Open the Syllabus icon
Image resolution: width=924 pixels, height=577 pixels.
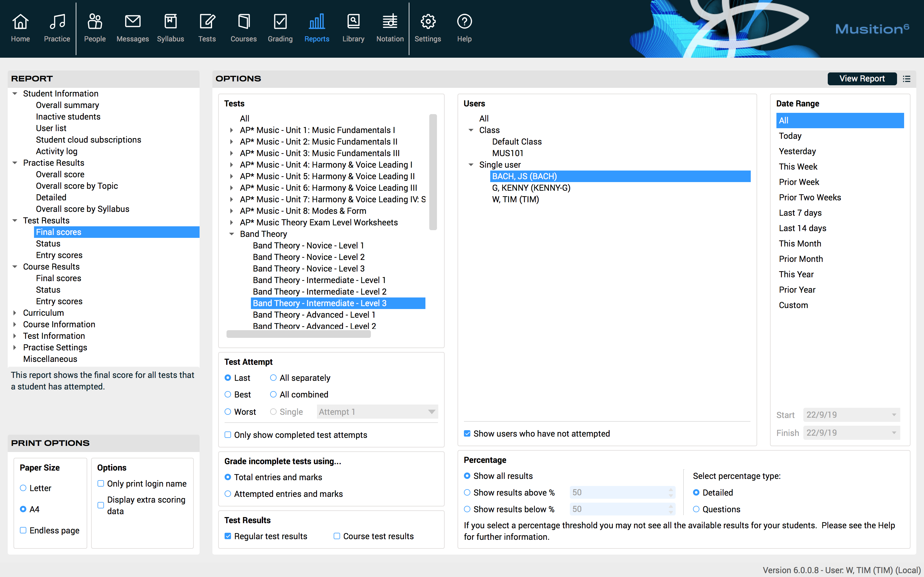pyautogui.click(x=170, y=22)
